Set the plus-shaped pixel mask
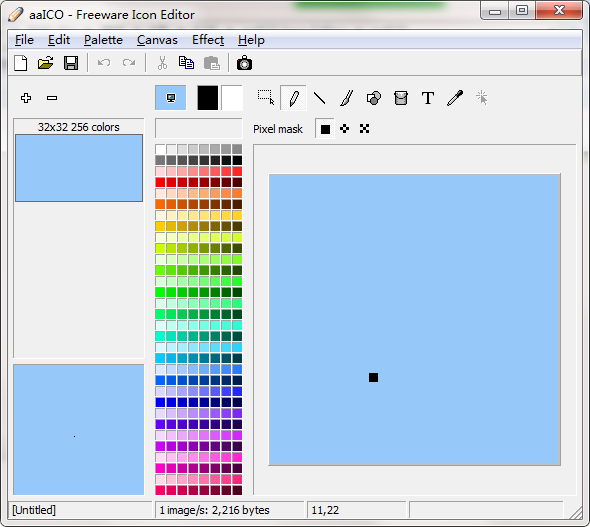 pos(345,129)
